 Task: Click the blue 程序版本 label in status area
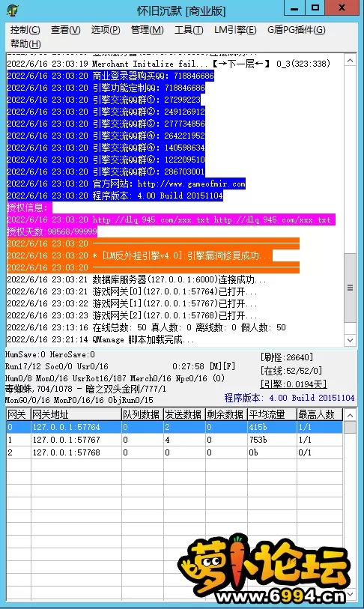click(289, 398)
